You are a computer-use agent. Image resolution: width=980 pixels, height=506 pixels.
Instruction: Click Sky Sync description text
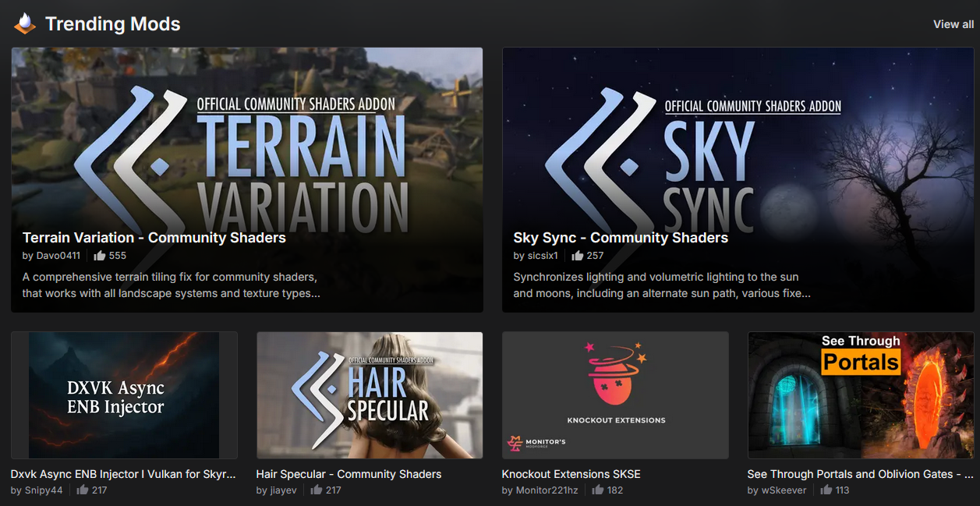tap(662, 285)
